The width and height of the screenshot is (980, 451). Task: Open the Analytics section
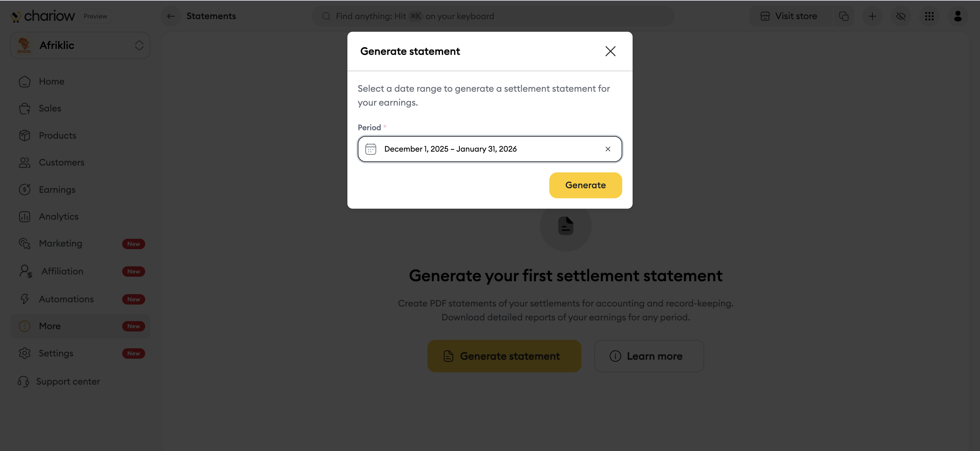point(59,216)
